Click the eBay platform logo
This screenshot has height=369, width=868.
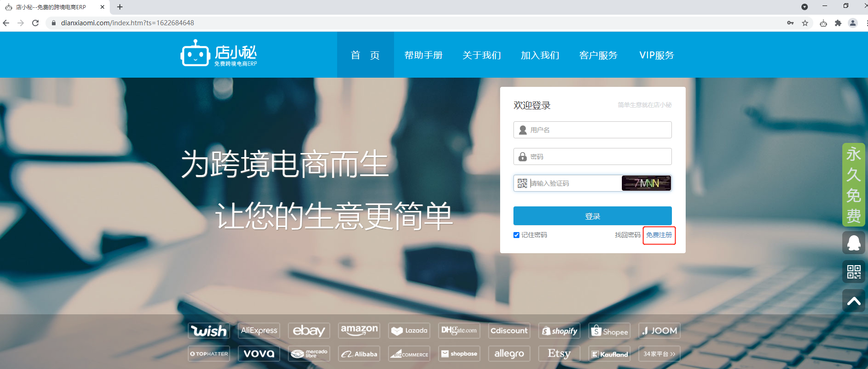(x=309, y=330)
